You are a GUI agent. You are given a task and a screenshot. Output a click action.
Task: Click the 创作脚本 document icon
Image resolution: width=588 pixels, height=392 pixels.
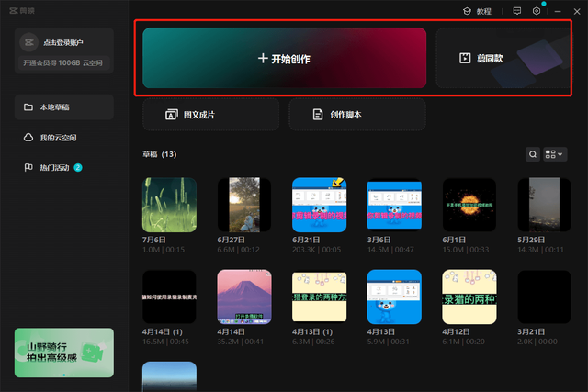point(318,115)
